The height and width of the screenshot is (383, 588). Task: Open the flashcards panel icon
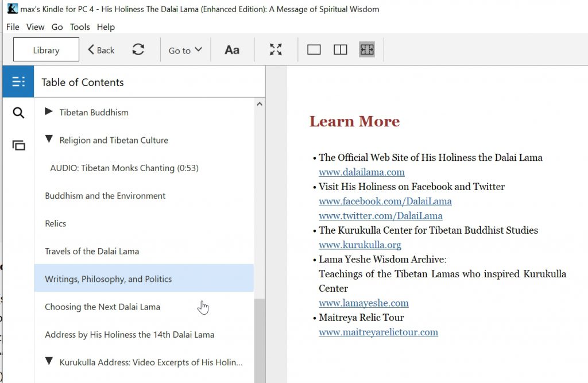pyautogui.click(x=18, y=145)
